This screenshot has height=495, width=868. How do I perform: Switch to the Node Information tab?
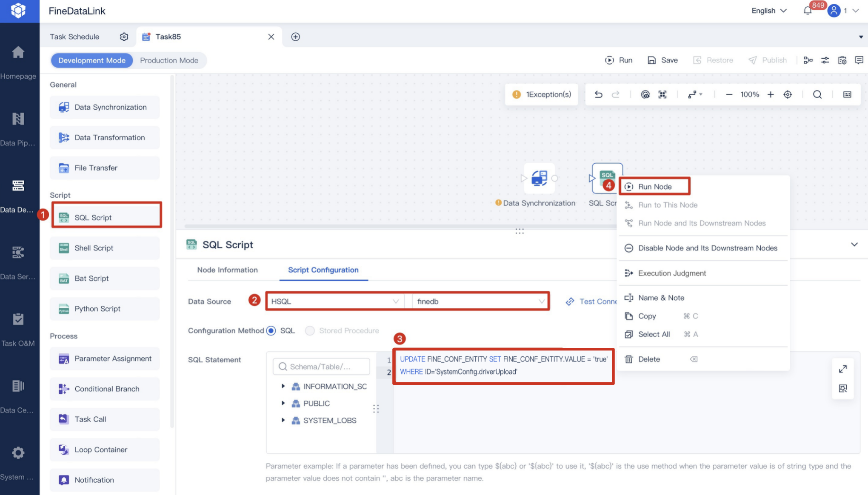pyautogui.click(x=227, y=270)
